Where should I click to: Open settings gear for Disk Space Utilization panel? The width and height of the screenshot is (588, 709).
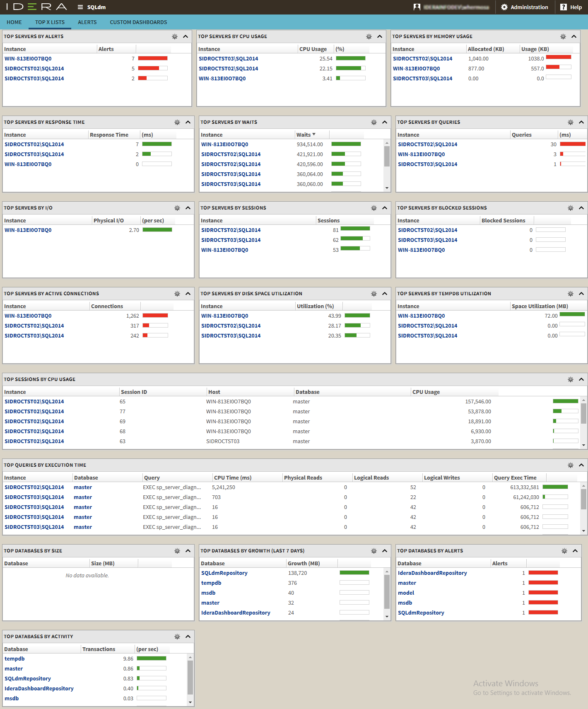point(374,294)
